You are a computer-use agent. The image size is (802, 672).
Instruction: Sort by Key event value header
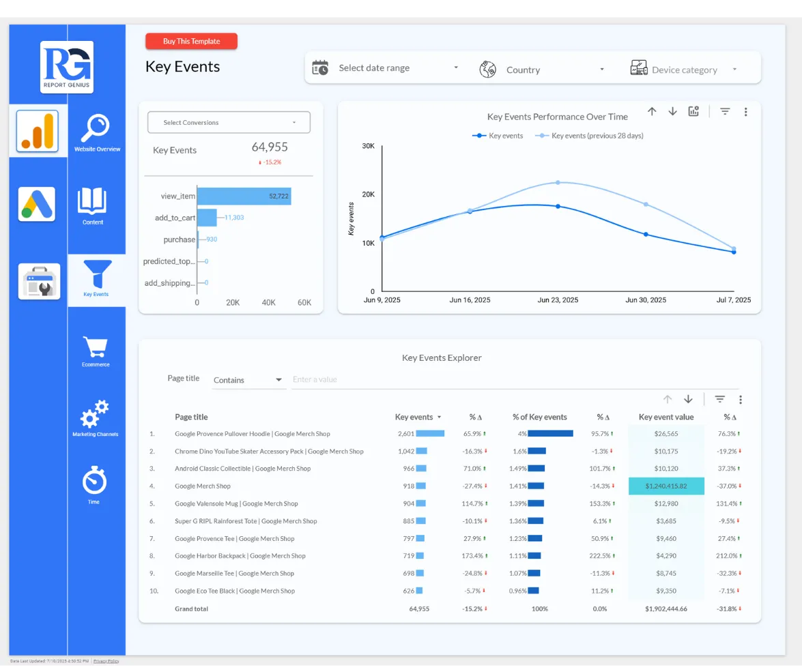coord(666,418)
